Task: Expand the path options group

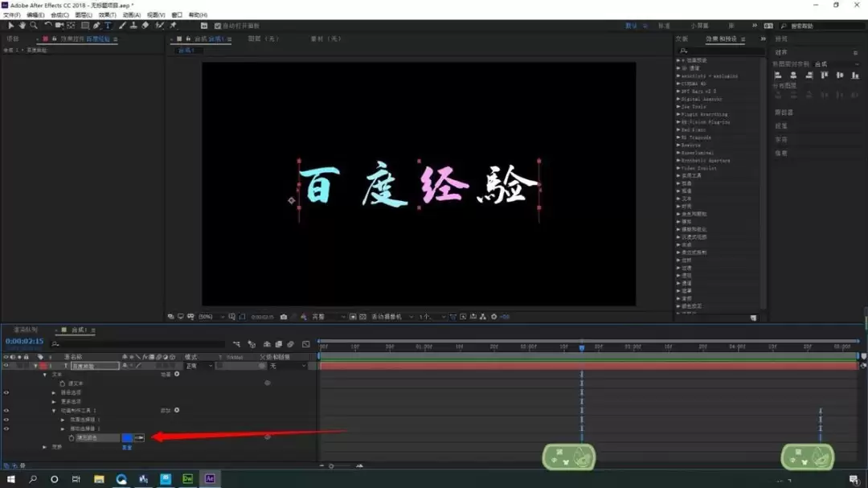Action: [54, 392]
